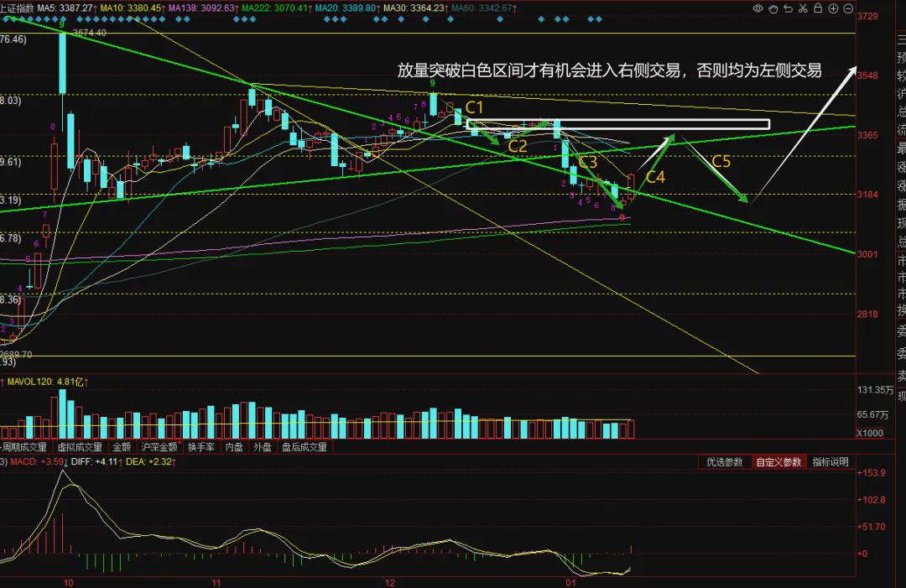Toggle the lock icon in chart toolbar
This screenshot has width=906, height=588.
pos(818,8)
